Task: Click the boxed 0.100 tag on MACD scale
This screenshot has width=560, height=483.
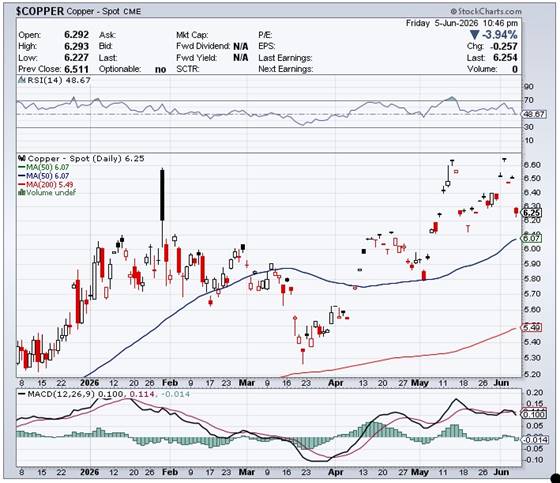Action: coord(534,414)
